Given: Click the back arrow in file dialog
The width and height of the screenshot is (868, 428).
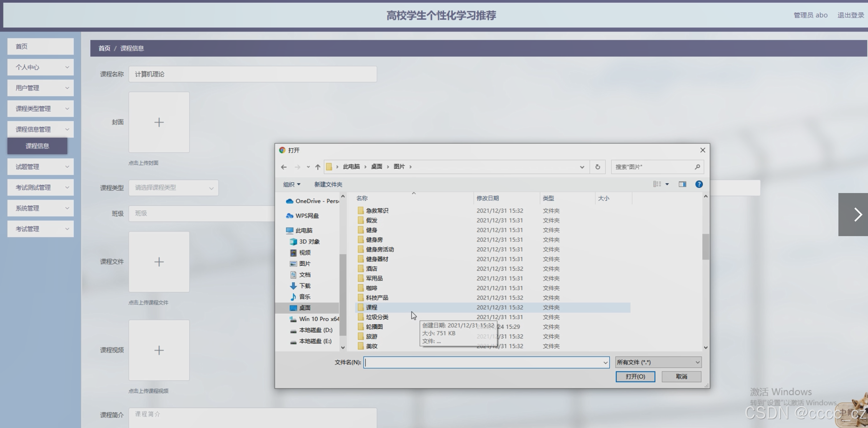Looking at the screenshot, I should click(284, 167).
